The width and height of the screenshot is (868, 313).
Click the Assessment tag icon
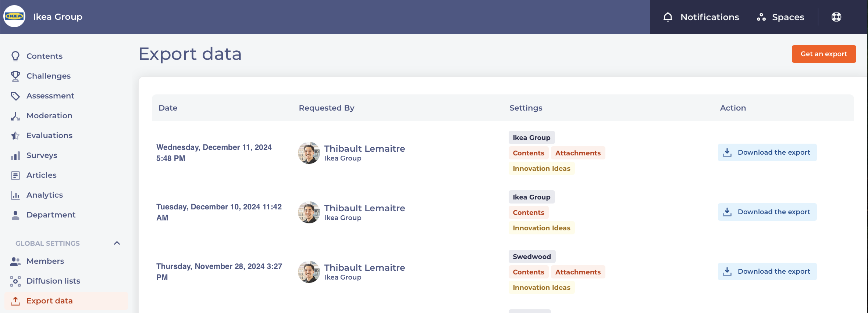[x=15, y=96]
